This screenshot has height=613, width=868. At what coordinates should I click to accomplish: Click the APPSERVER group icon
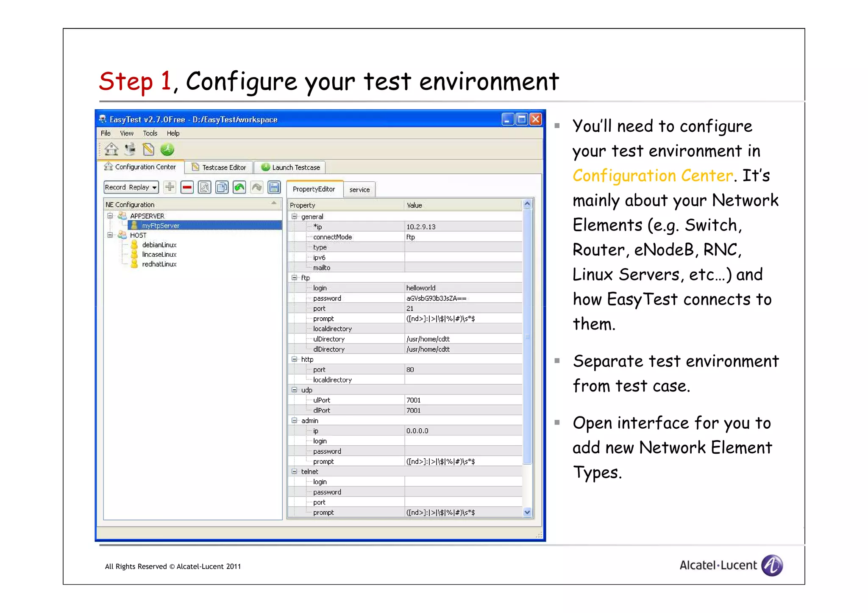click(122, 216)
